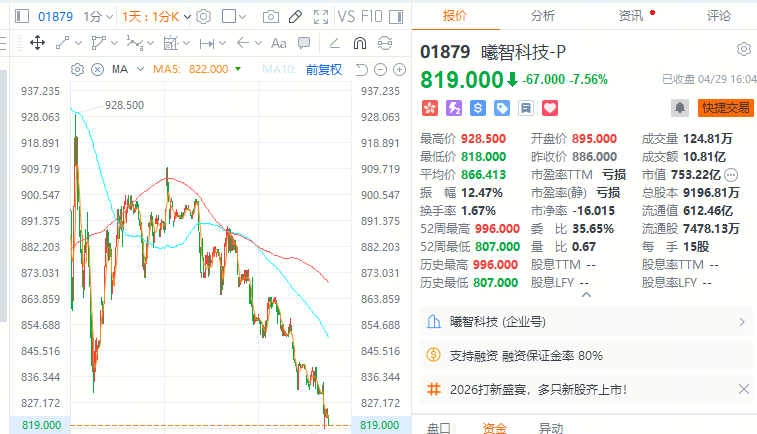The image size is (757, 434).
Task: Switch to the 报价 tab
Action: [455, 16]
